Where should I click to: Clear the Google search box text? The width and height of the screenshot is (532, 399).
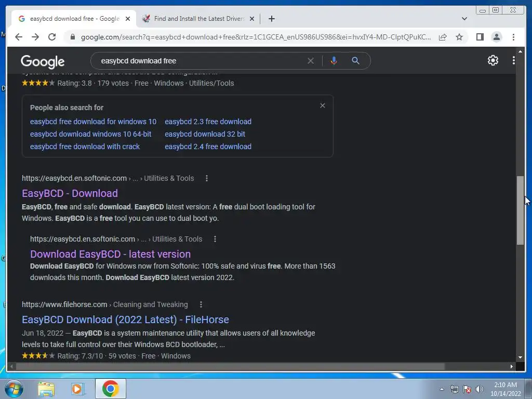pos(311,61)
